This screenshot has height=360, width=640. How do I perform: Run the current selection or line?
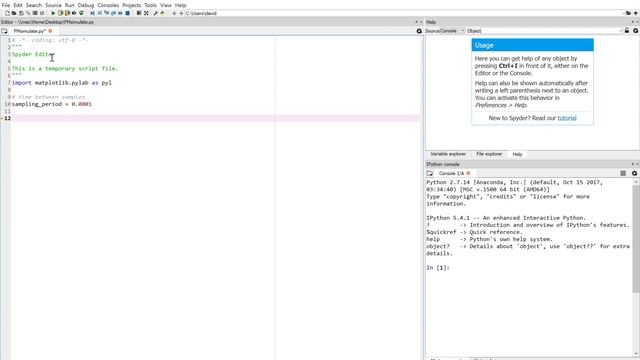(x=74, y=13)
